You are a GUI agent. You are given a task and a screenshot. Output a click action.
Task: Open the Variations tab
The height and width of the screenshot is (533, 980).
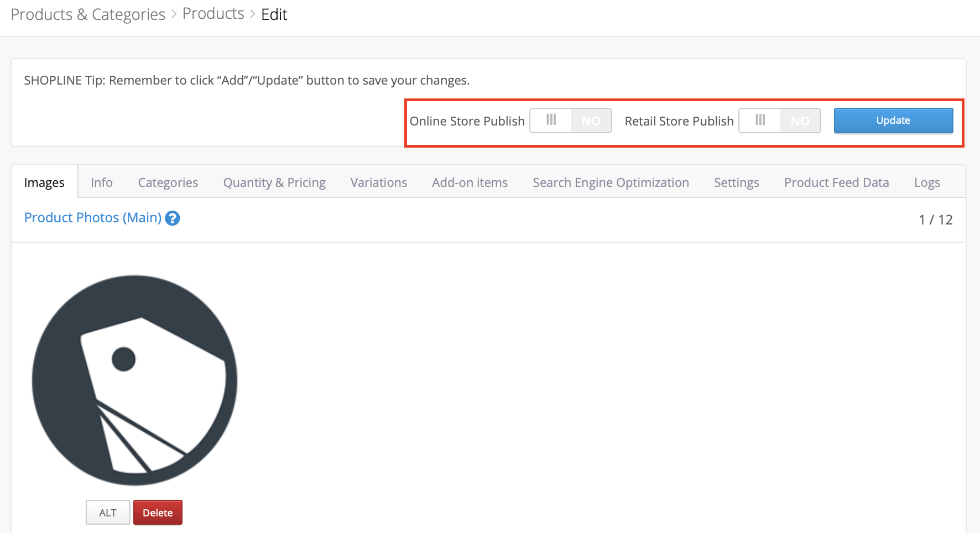[379, 182]
